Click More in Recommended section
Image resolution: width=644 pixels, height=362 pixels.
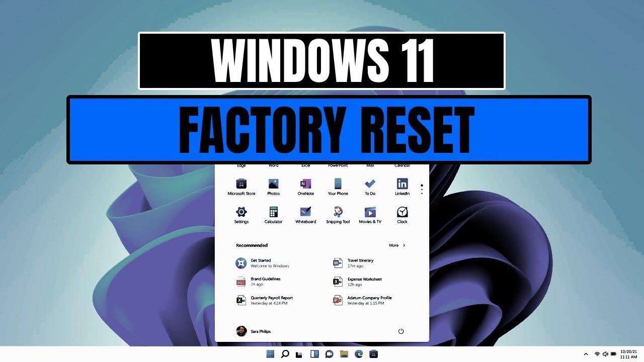pyautogui.click(x=396, y=245)
